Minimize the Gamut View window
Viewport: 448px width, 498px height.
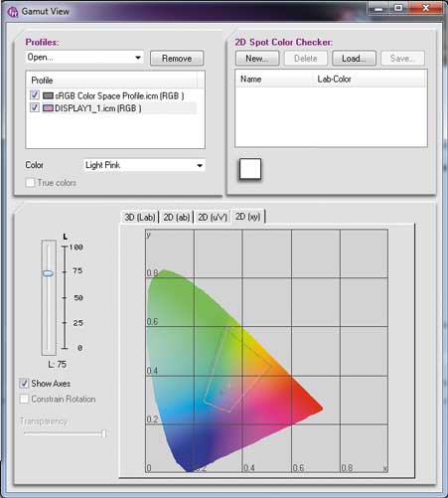point(378,8)
